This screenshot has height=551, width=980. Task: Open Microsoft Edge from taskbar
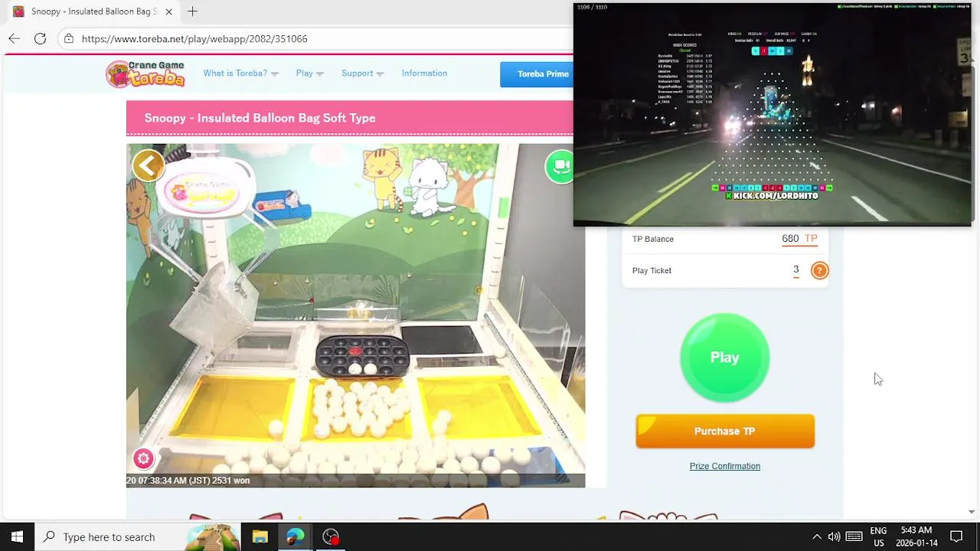click(295, 536)
